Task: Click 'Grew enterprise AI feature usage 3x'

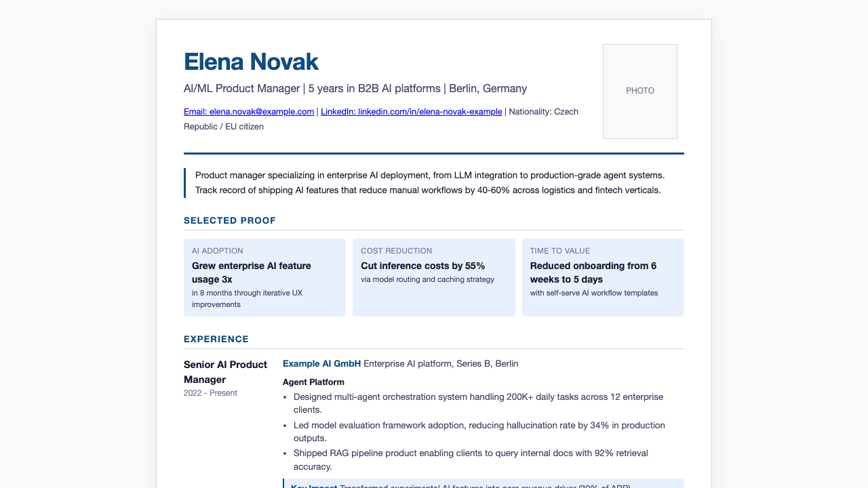Action: (252, 272)
